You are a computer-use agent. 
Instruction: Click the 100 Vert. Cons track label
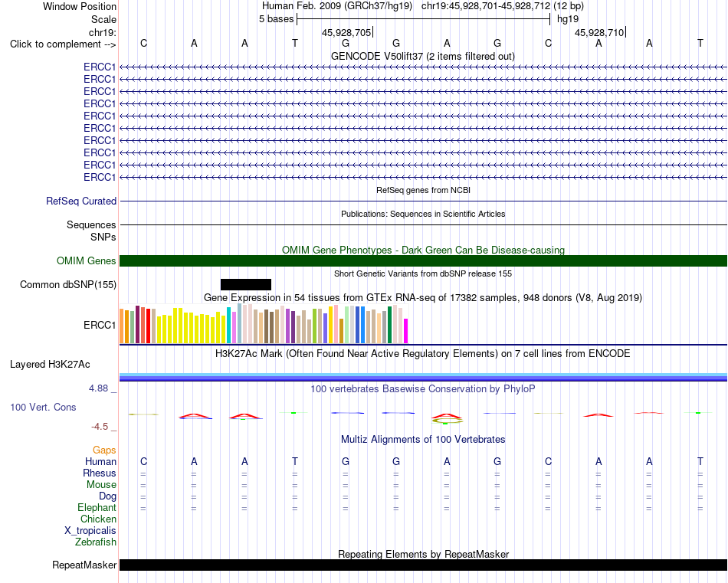[x=43, y=407]
